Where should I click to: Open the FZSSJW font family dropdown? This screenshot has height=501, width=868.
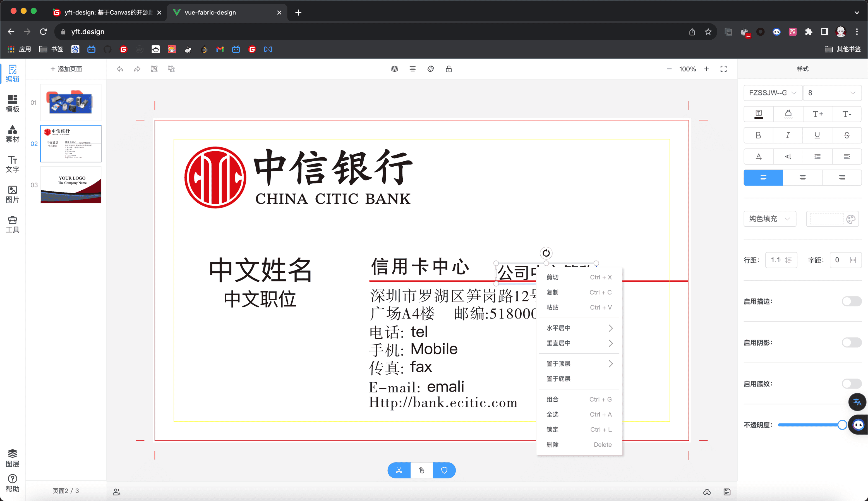tap(773, 93)
